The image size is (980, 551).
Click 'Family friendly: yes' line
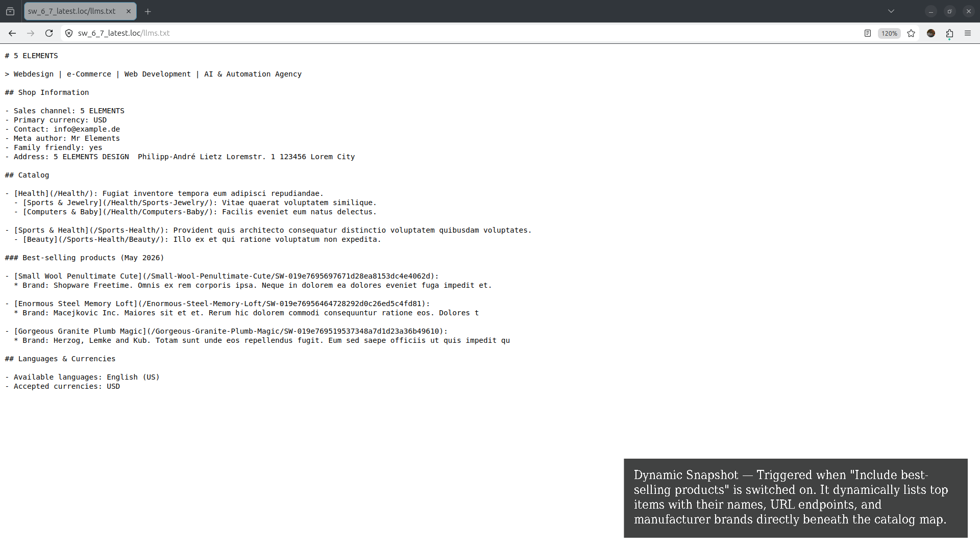[x=54, y=147]
